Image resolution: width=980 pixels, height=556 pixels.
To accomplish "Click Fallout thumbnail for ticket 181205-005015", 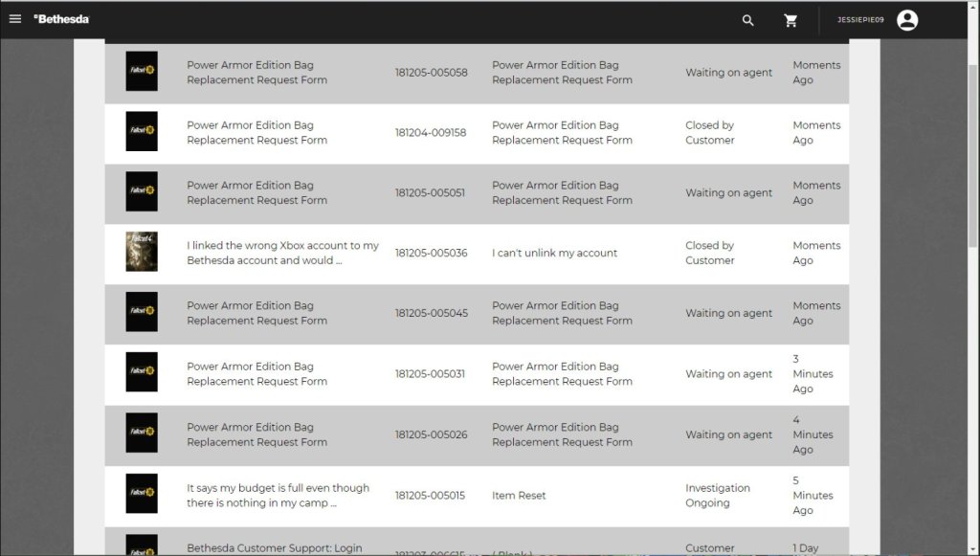I will point(142,493).
